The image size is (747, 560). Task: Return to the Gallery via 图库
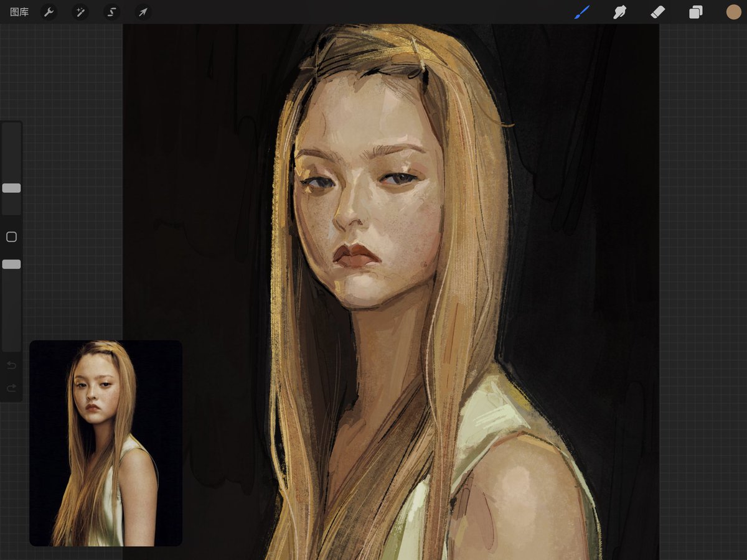tap(19, 12)
